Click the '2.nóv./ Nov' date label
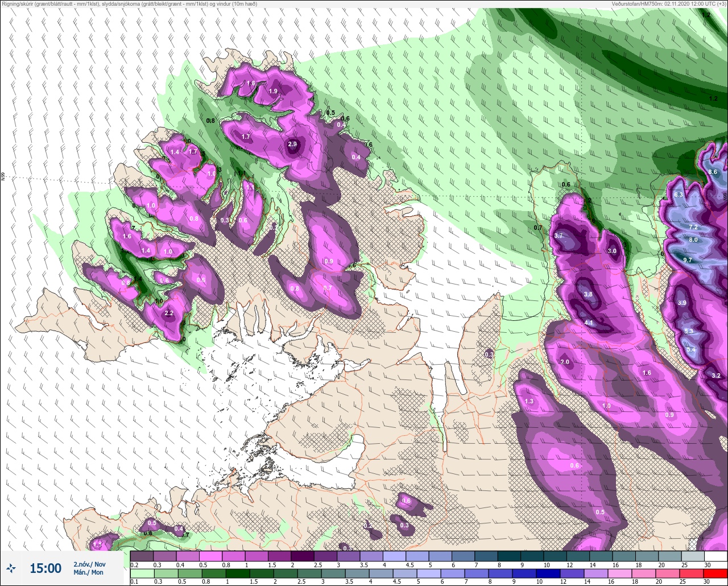Screen dimensions: 728x586 89,564
